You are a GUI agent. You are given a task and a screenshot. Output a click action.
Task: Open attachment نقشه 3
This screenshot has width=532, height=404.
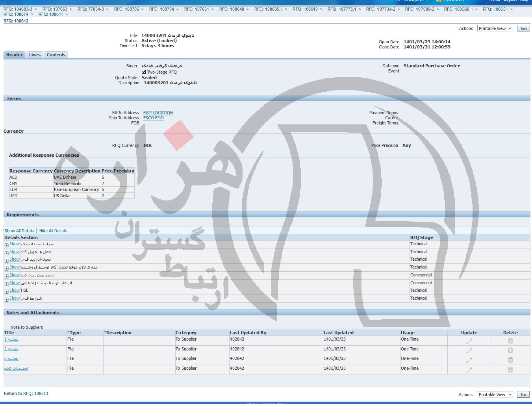click(x=11, y=358)
